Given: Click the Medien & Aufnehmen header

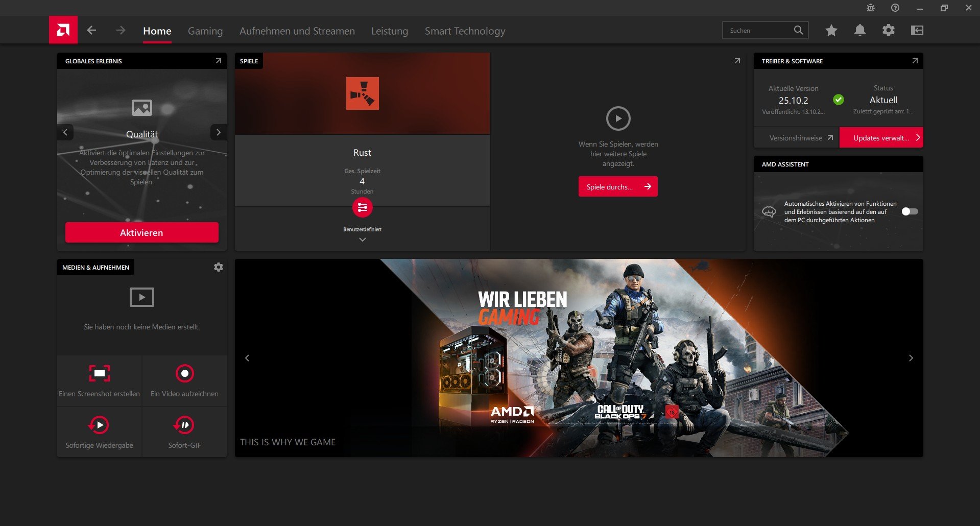Looking at the screenshot, I should tap(96, 267).
